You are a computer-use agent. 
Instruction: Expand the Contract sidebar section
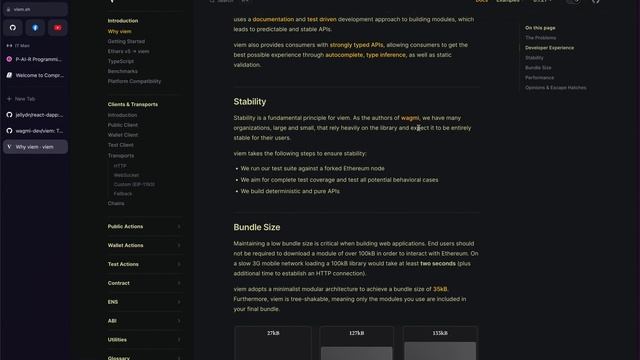(x=144, y=283)
